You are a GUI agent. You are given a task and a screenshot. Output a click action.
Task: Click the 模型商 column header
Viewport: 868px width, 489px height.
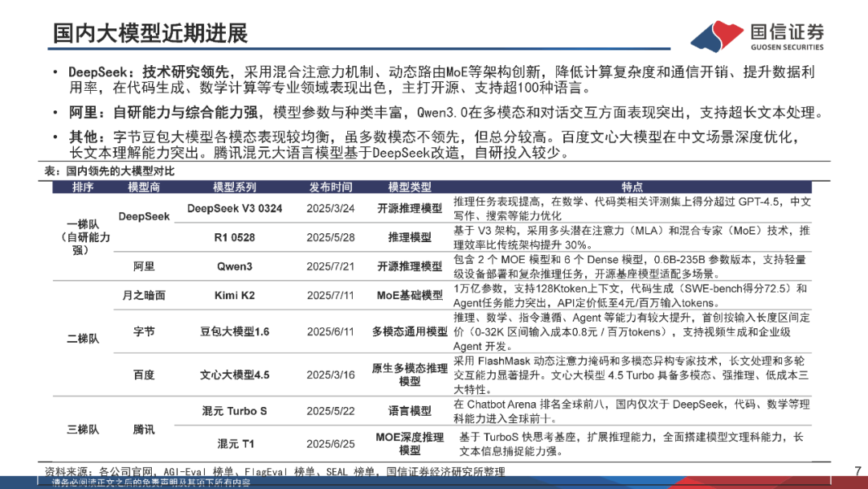144,187
